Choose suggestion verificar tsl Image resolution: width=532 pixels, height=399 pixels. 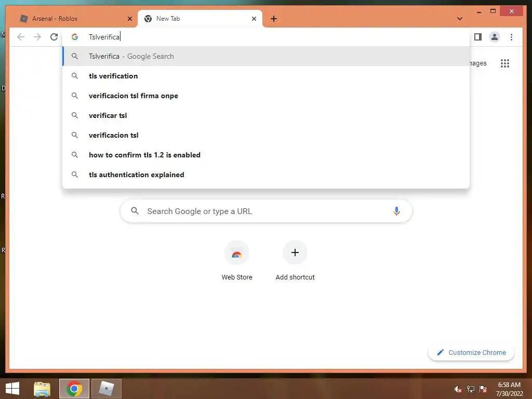(x=267, y=115)
